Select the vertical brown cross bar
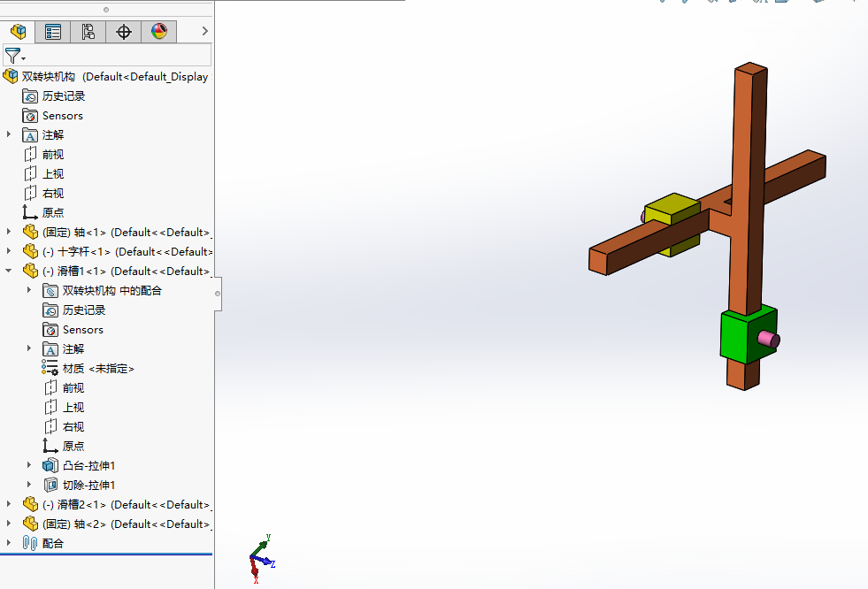This screenshot has height=589, width=868. tap(748, 166)
